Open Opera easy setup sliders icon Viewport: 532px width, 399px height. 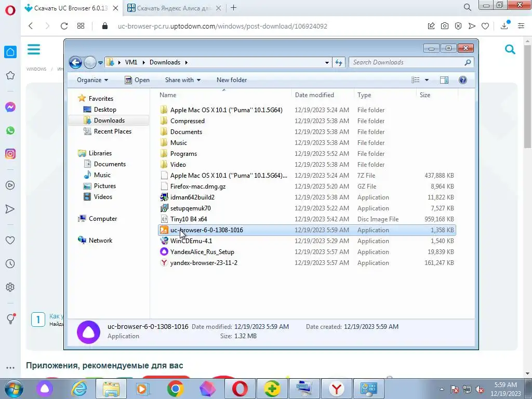(521, 26)
